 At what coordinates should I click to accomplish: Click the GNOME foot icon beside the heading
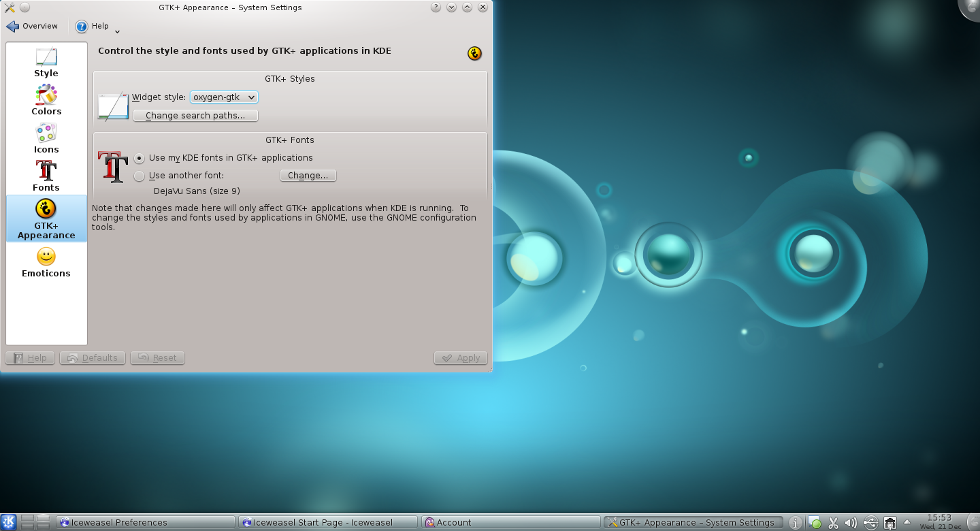[474, 53]
